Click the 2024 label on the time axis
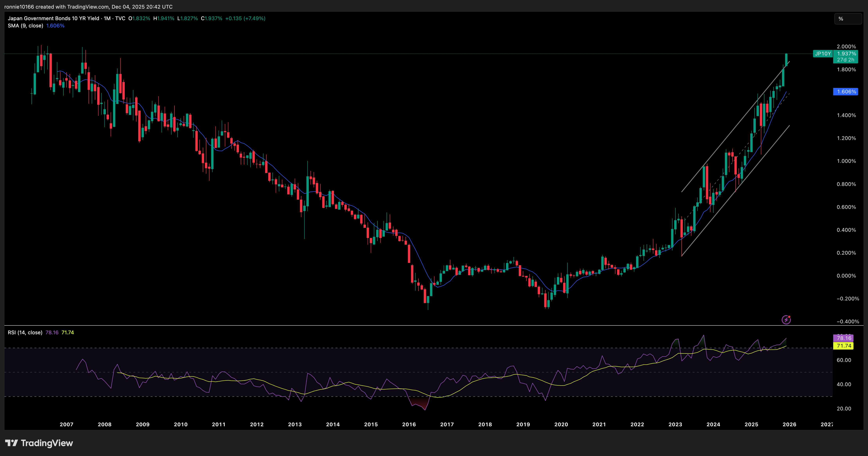868x456 pixels. pyautogui.click(x=714, y=425)
